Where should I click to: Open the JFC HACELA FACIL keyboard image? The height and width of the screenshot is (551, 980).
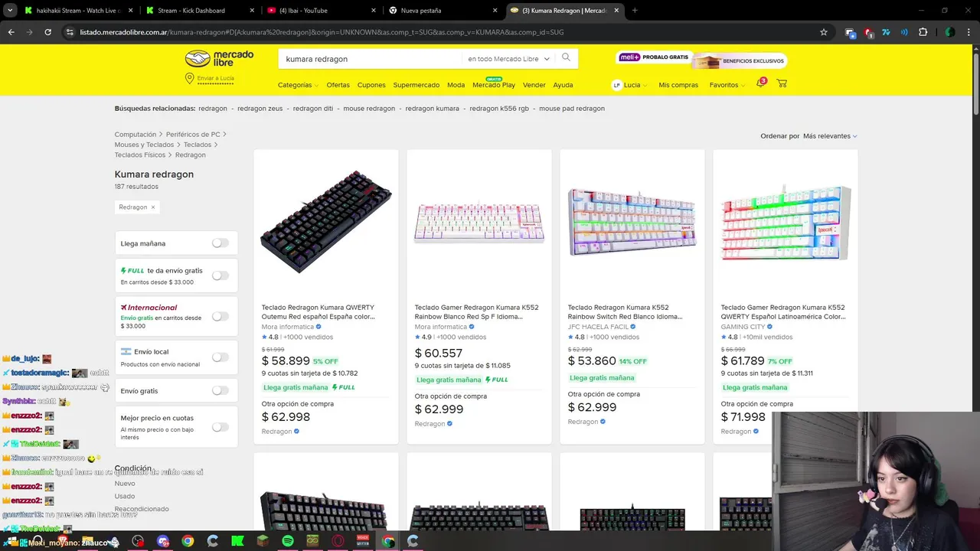click(x=632, y=222)
